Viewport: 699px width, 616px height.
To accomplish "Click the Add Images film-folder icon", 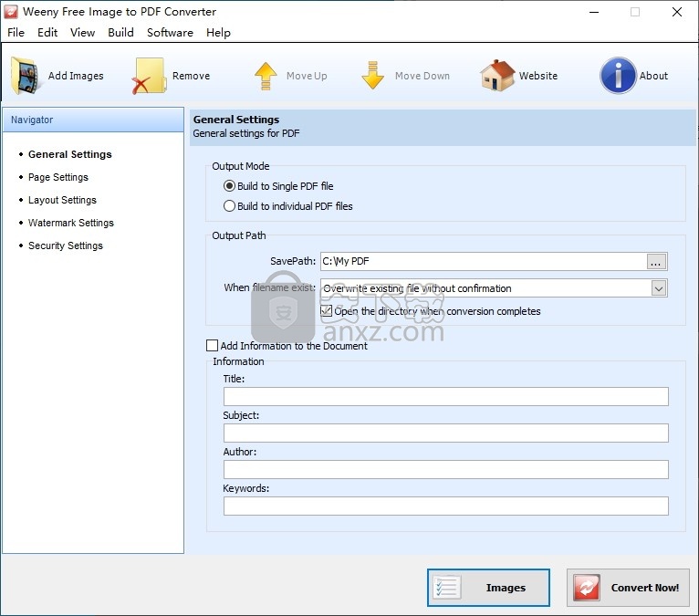I will pyautogui.click(x=26, y=76).
